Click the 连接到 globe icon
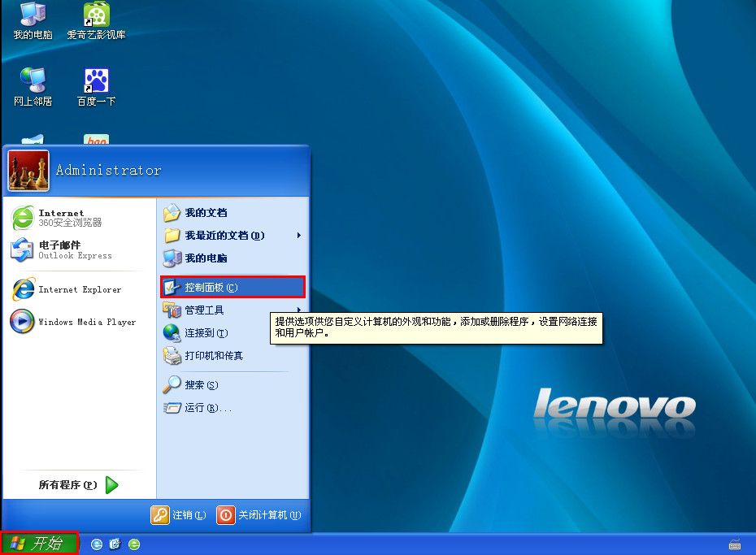 (x=172, y=332)
